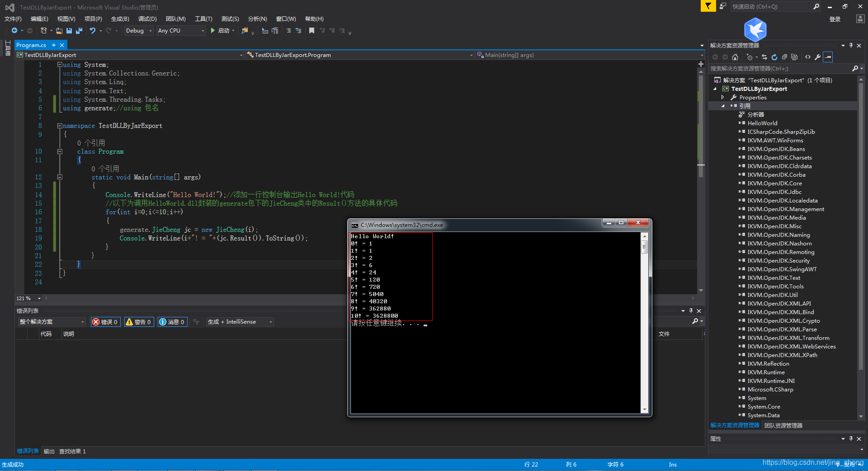The image size is (868, 471).
Task: Open the TestDLLByJarExport.Program class dropdown
Action: point(360,55)
